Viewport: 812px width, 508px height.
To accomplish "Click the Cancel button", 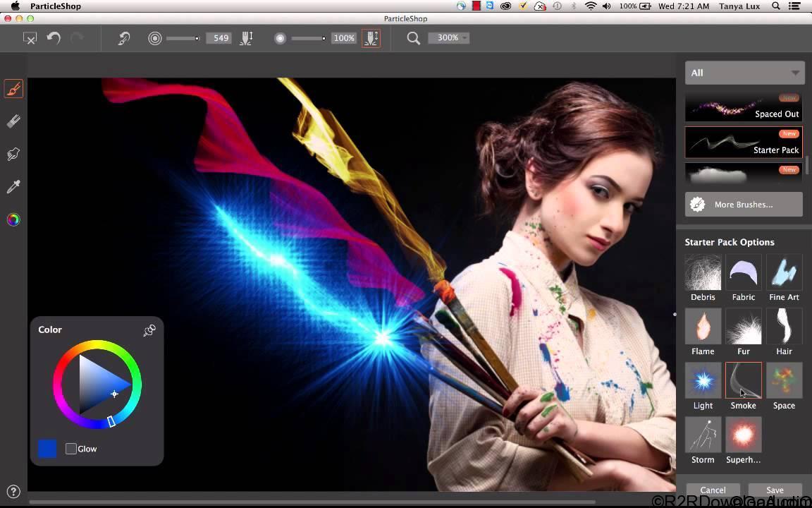I will pos(713,490).
